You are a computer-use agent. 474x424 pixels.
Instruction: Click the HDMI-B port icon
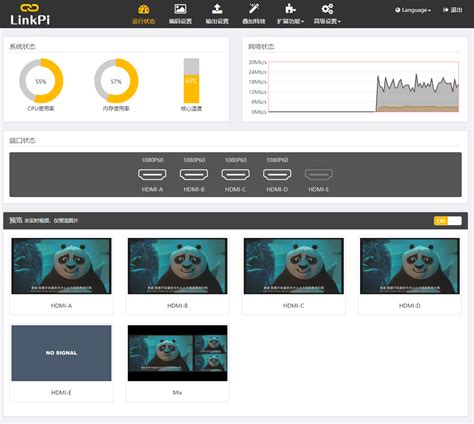click(194, 174)
